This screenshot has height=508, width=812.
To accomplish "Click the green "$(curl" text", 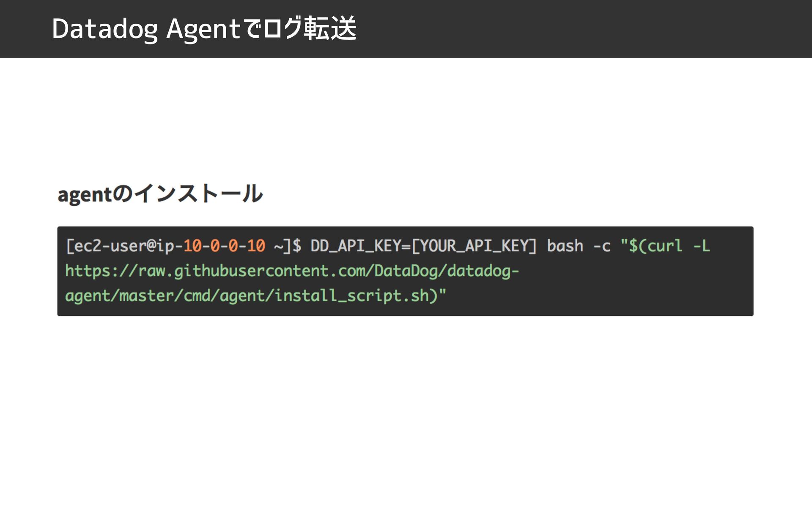I will (x=656, y=246).
